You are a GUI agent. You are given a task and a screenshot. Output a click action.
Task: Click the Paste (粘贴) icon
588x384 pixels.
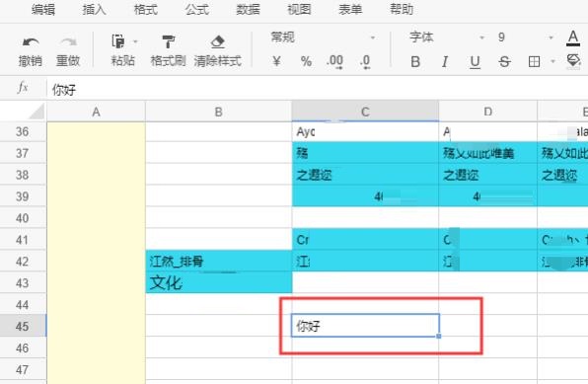coord(118,41)
